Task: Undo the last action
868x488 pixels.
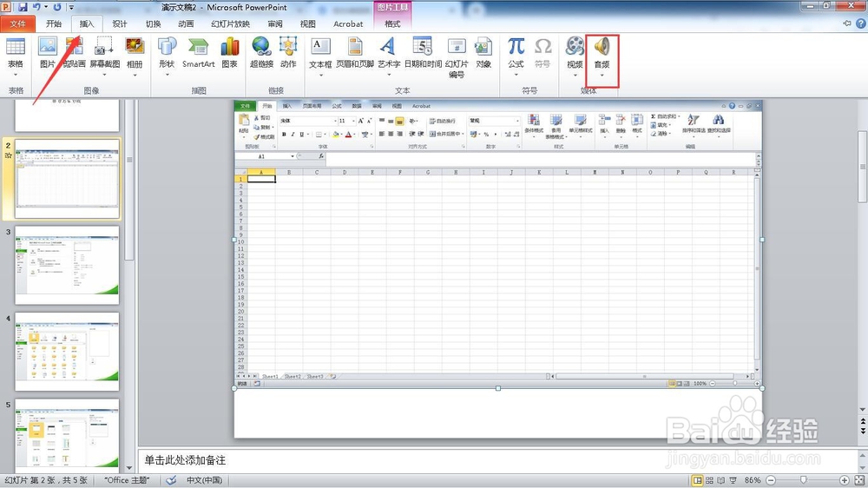Action: click(x=36, y=7)
